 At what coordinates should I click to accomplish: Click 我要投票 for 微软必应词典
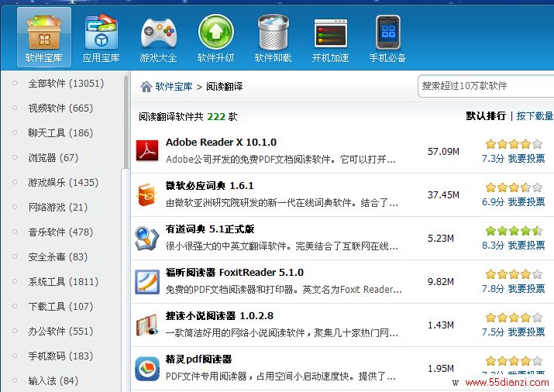(x=526, y=202)
